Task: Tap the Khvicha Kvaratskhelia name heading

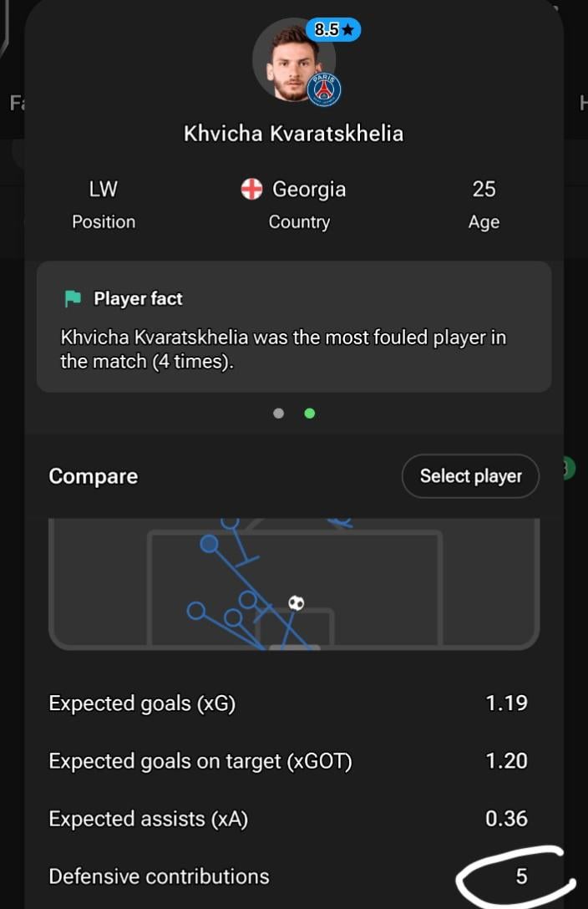Action: coord(293,134)
